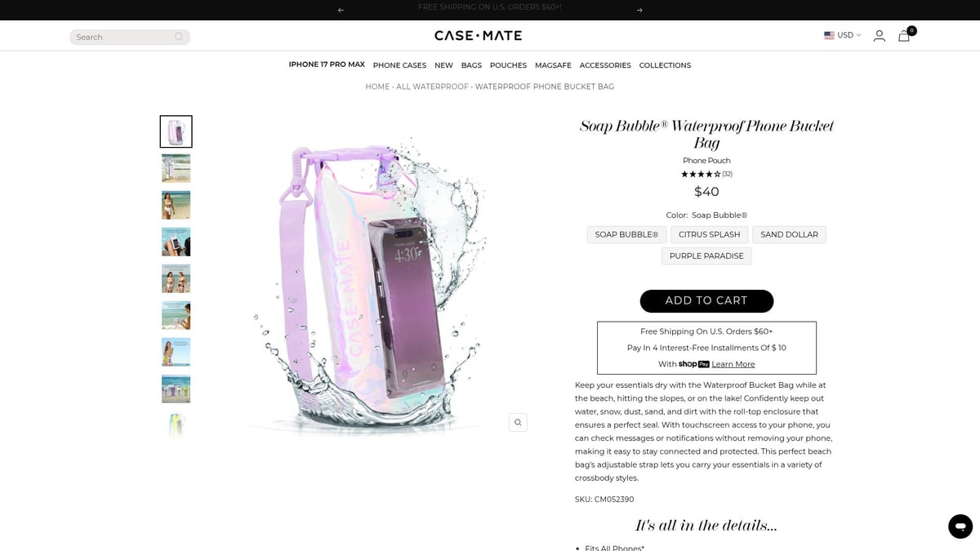Select the Sand Dollar color option
The width and height of the screenshot is (980, 551).
(x=789, y=234)
